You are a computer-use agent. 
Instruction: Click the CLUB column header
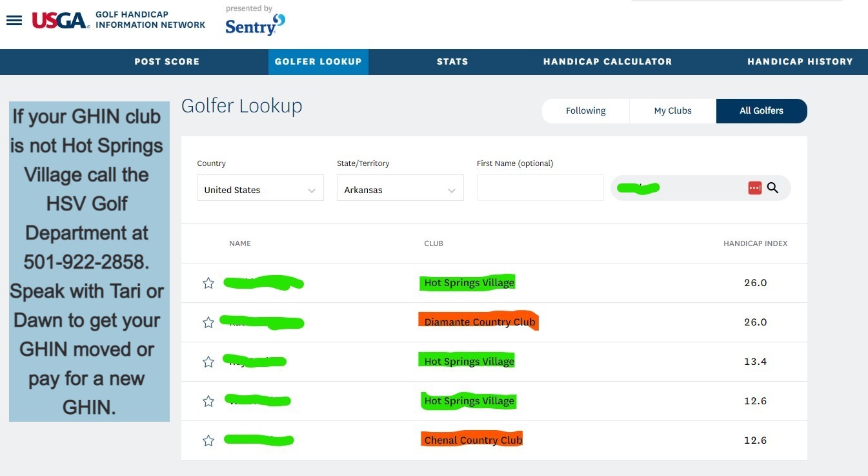pos(434,243)
